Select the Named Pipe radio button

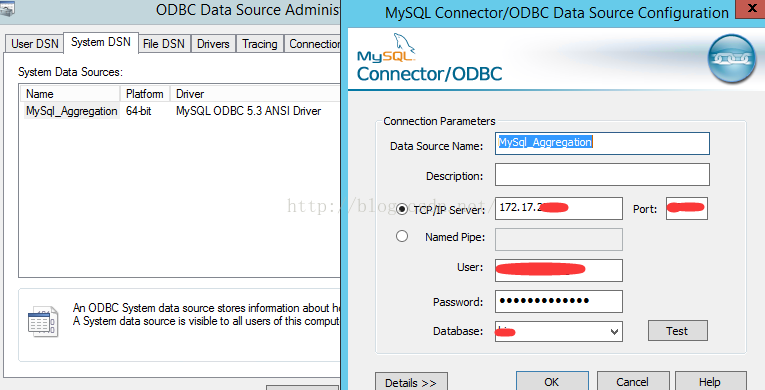coord(402,237)
